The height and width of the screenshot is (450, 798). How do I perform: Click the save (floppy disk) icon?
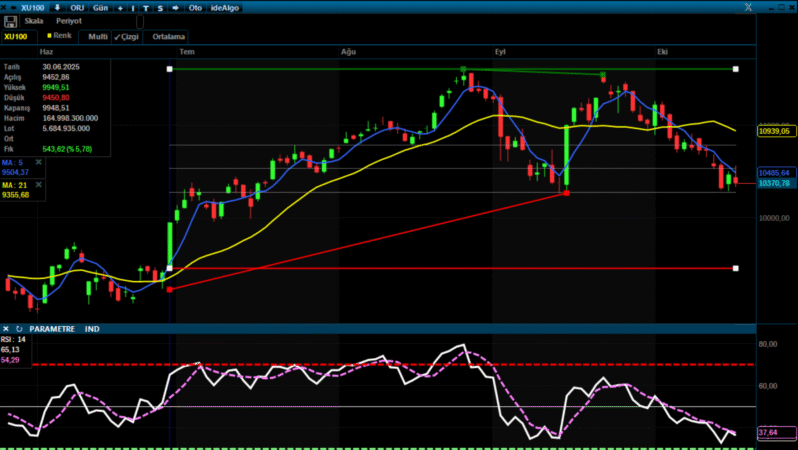tap(11, 20)
